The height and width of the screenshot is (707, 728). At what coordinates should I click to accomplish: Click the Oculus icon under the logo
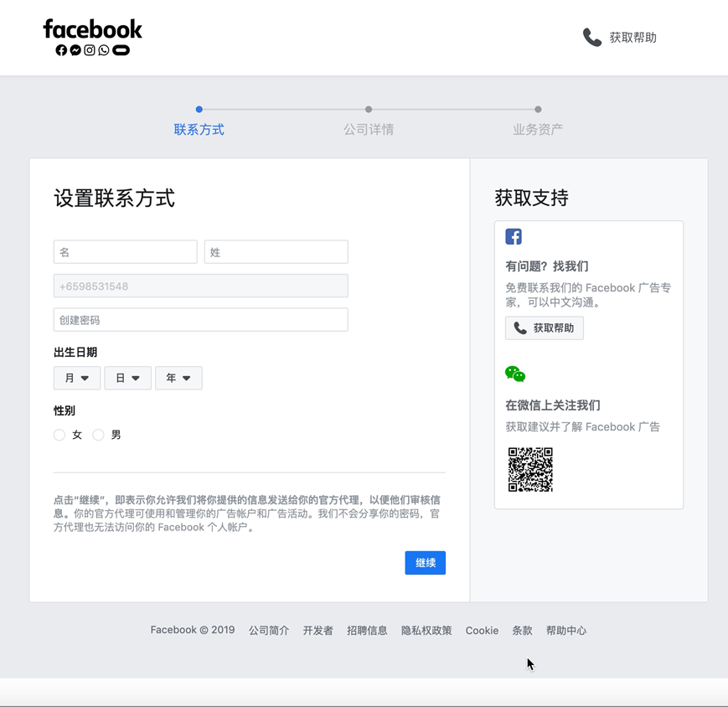[x=121, y=50]
